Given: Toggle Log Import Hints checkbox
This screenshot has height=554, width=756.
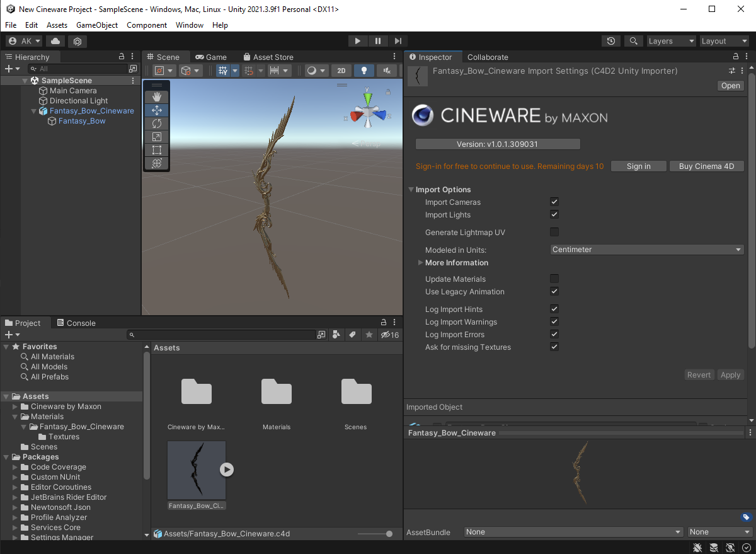Looking at the screenshot, I should [x=554, y=309].
